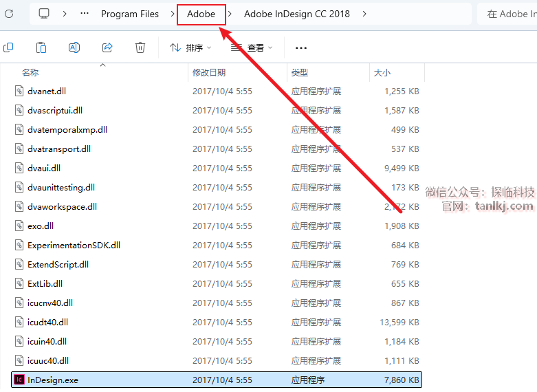The height and width of the screenshot is (392, 537).
Task: Navigate to Program Files in breadcrumb
Action: [x=130, y=14]
